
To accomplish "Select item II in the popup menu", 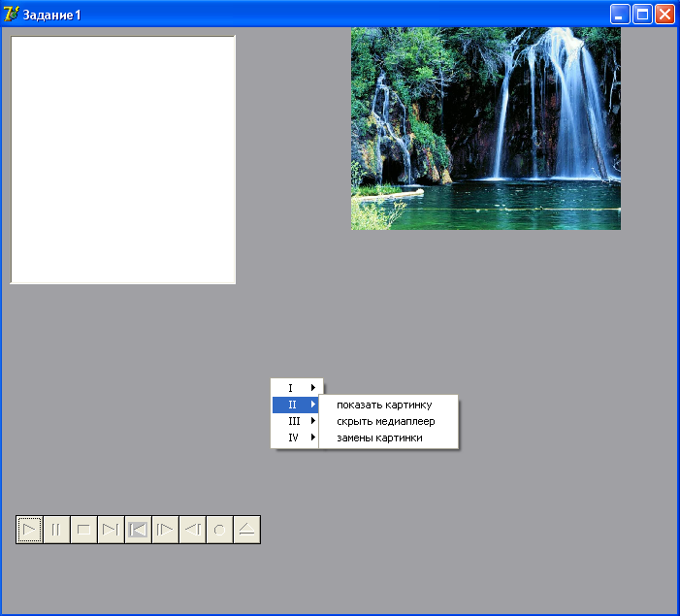I will click(x=296, y=405).
